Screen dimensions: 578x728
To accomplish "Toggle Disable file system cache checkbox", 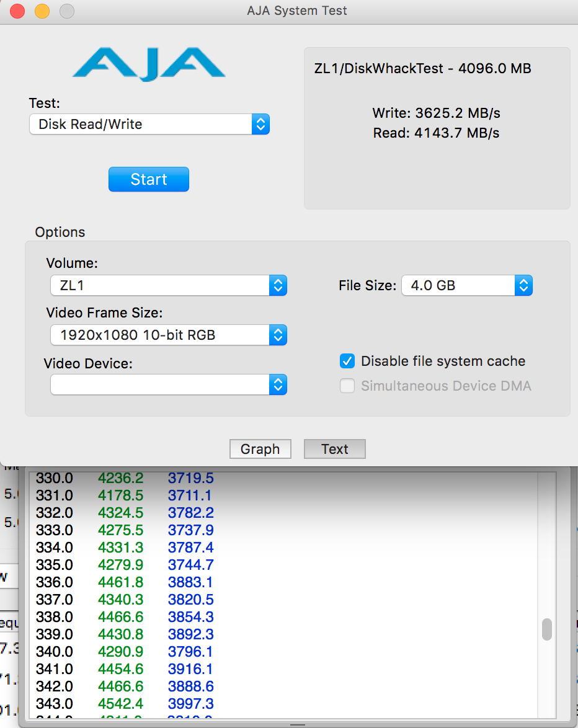I will coord(347,362).
